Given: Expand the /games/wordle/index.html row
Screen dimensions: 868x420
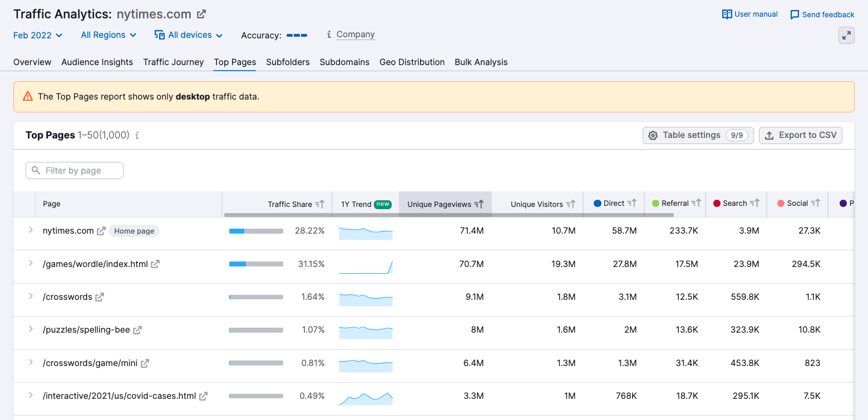Looking at the screenshot, I should [x=31, y=263].
